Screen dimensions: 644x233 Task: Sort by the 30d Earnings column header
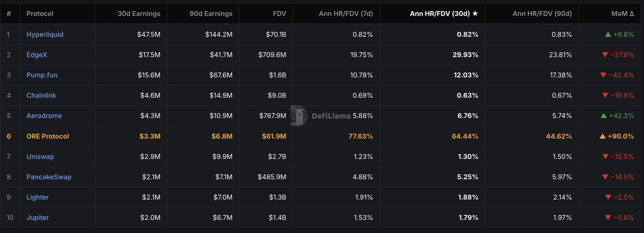tap(139, 14)
